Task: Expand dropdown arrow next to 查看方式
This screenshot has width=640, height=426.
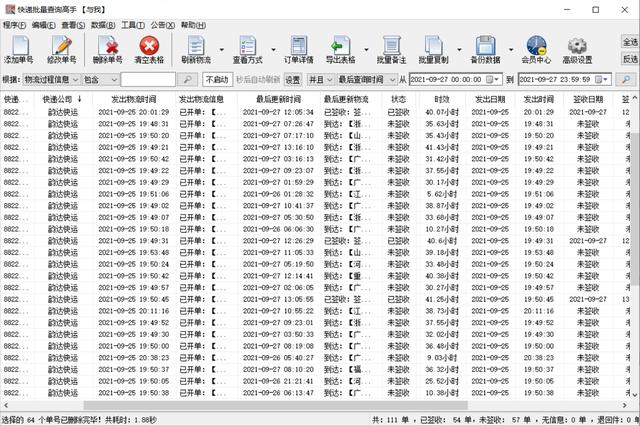Action: tap(273, 50)
